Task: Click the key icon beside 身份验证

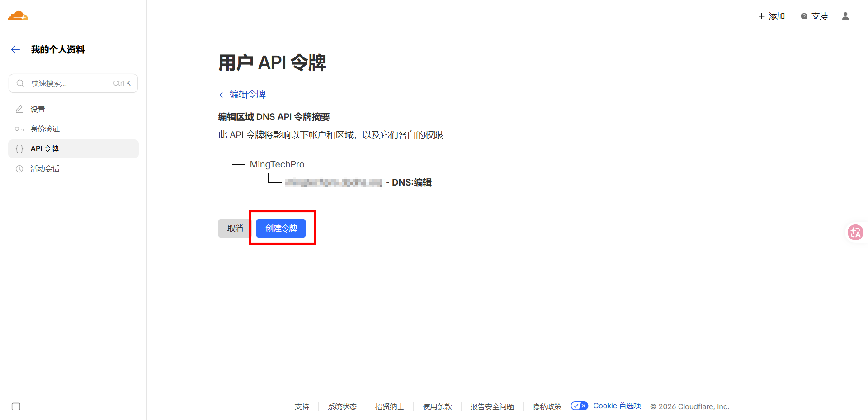Action: [19, 129]
